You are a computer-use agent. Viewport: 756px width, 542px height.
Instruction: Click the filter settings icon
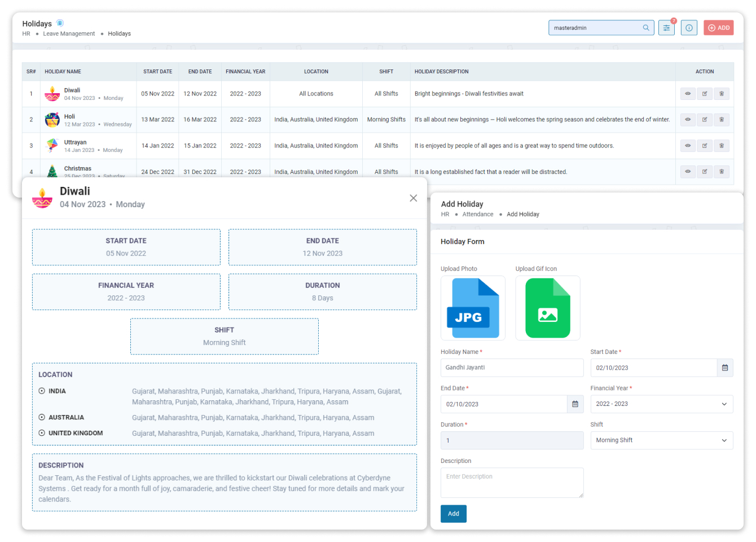click(666, 28)
